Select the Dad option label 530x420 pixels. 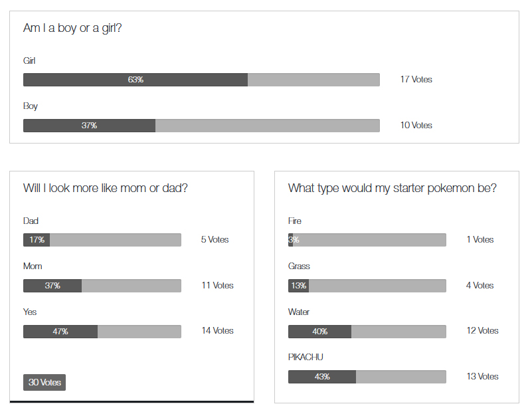coord(31,221)
